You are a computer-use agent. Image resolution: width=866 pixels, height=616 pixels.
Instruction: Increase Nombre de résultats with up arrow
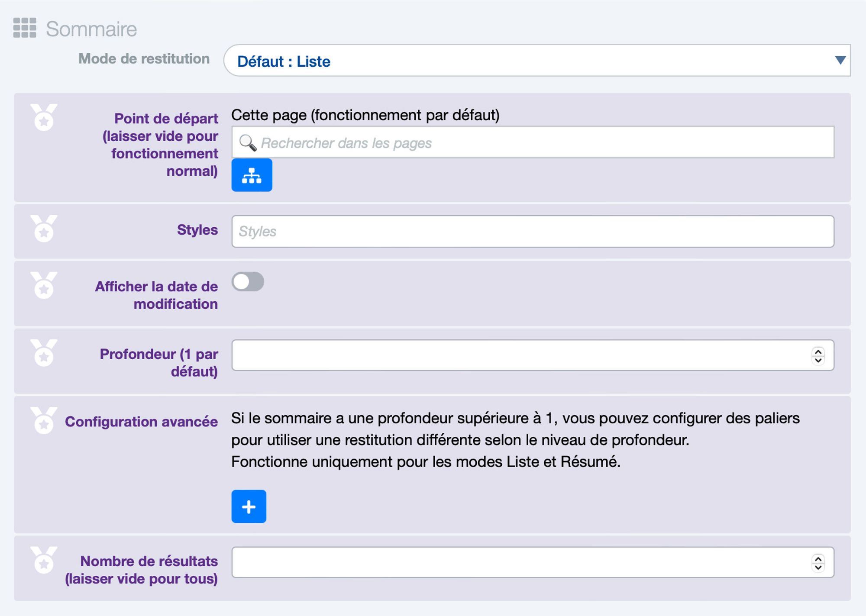coord(818,559)
